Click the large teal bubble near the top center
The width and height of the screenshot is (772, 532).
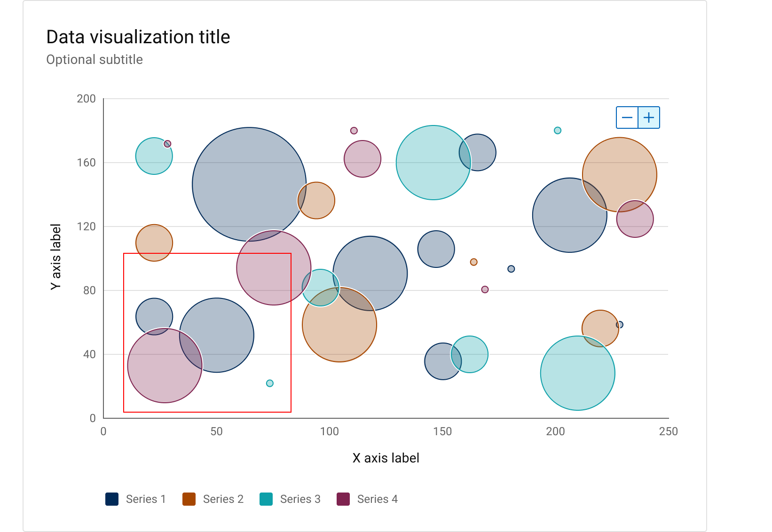coord(433,163)
